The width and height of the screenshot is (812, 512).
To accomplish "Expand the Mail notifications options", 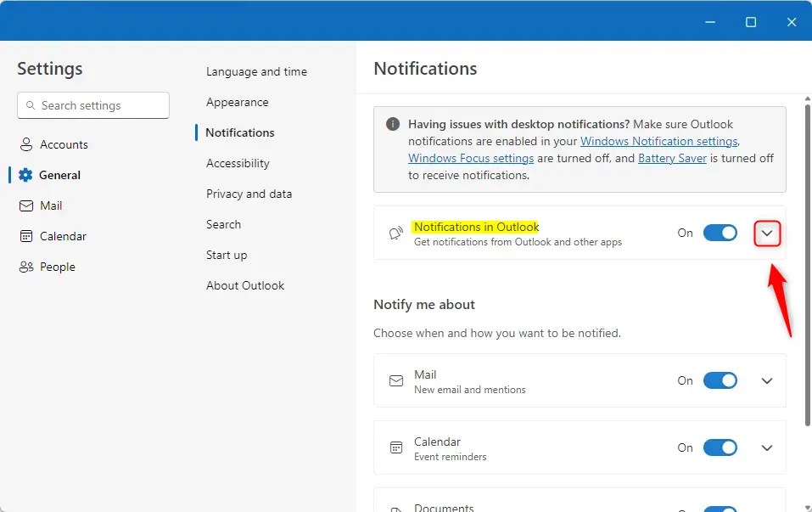I will click(x=766, y=380).
